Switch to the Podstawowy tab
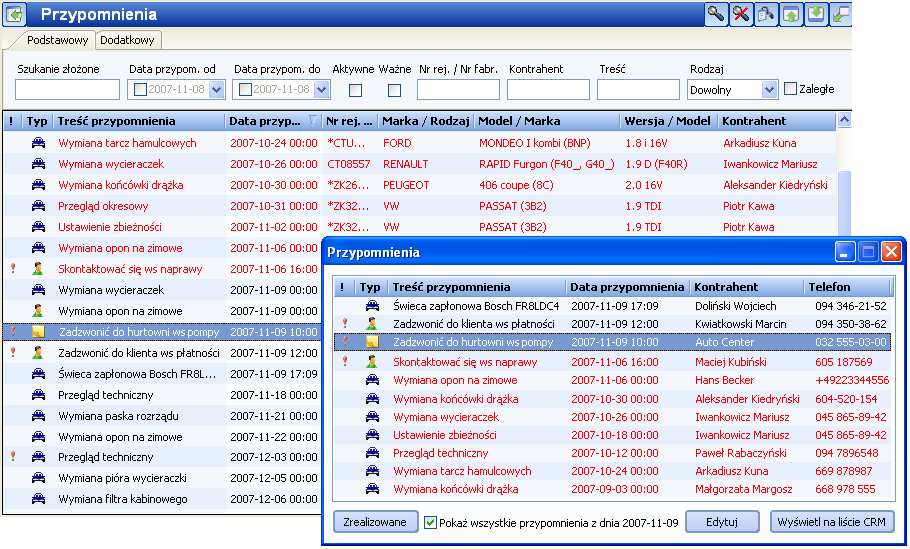 tap(57, 40)
